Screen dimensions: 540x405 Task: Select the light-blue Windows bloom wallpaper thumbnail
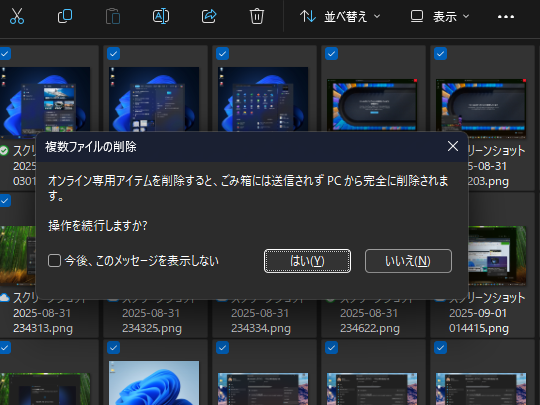[x=154, y=383]
